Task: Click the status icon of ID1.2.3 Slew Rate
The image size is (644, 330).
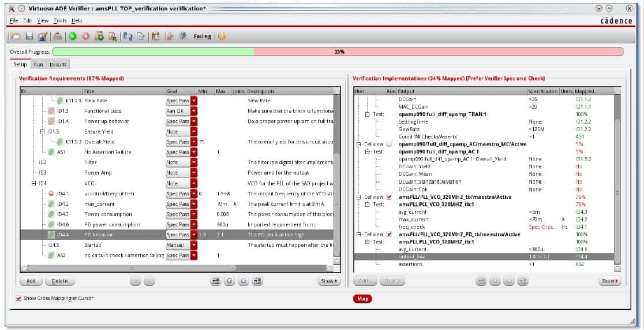Action: (x=60, y=101)
